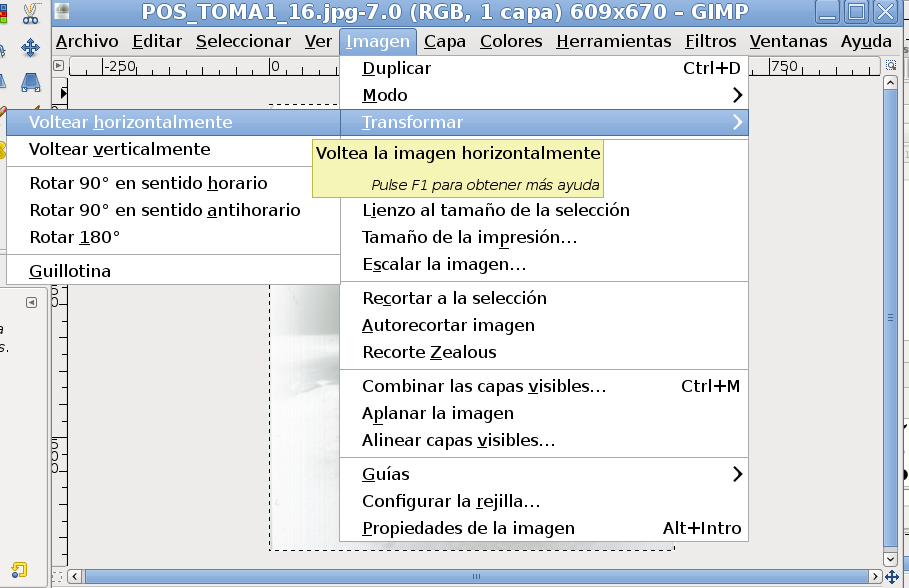Toggle the Quick Mask button at bottom left
909x588 pixels.
pyautogui.click(x=57, y=576)
